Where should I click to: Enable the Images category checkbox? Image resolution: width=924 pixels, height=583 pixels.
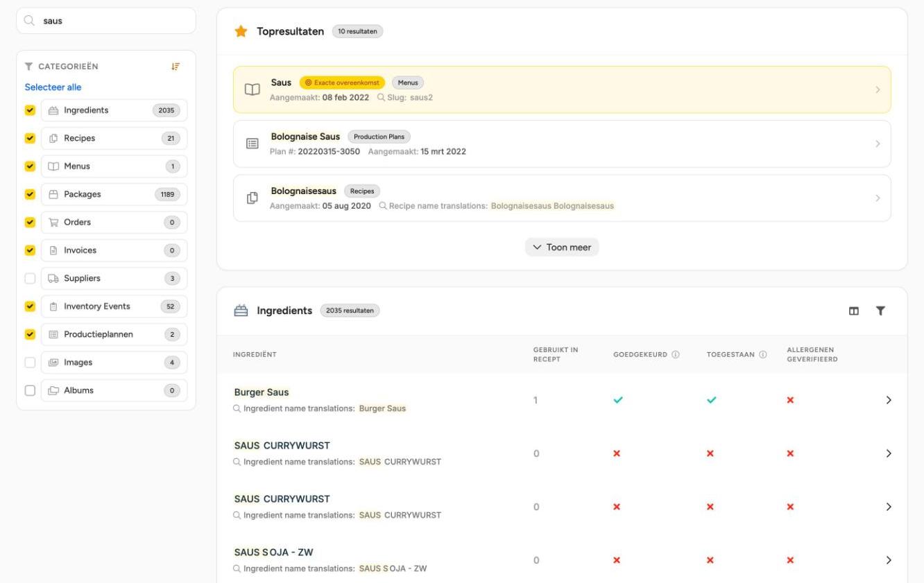(30, 363)
